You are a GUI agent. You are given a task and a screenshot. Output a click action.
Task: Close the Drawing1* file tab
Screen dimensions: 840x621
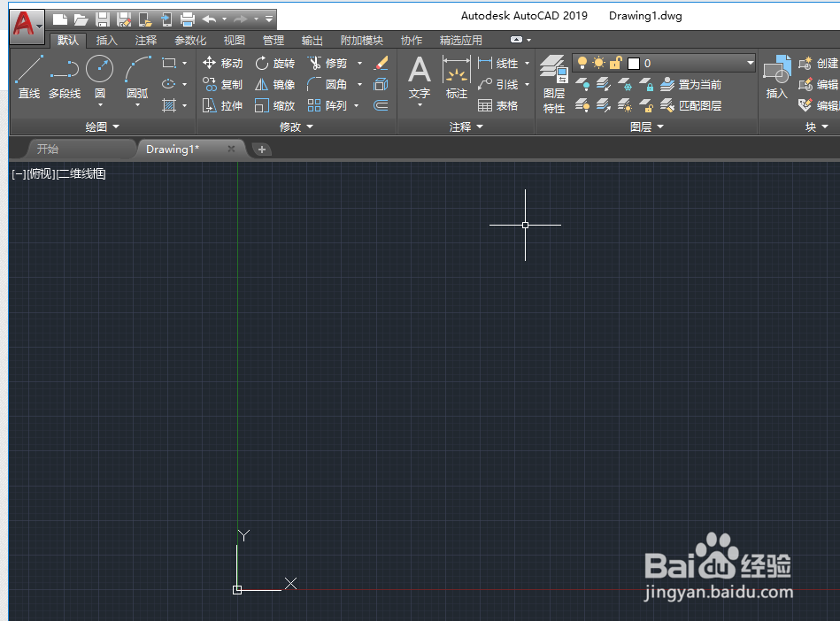231,149
